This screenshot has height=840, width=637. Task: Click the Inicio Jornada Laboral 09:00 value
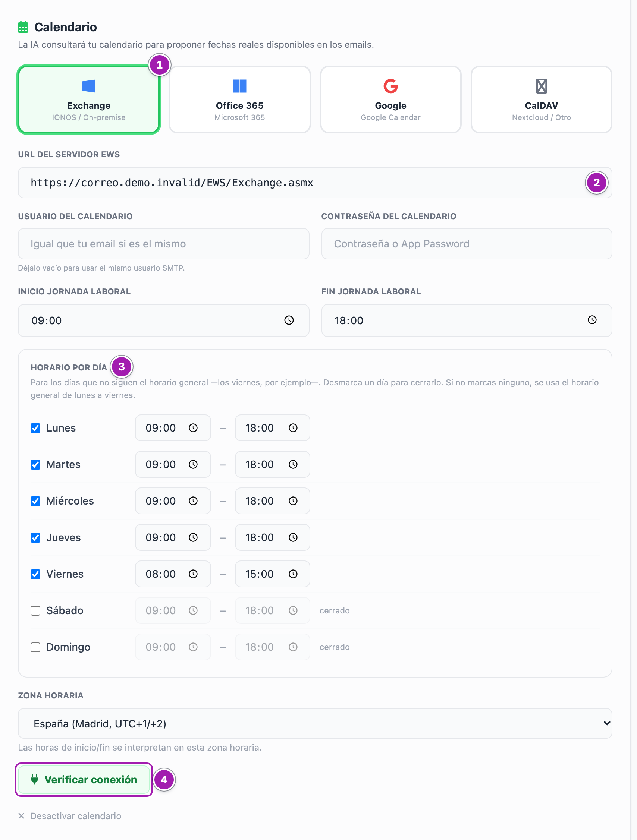pos(46,320)
